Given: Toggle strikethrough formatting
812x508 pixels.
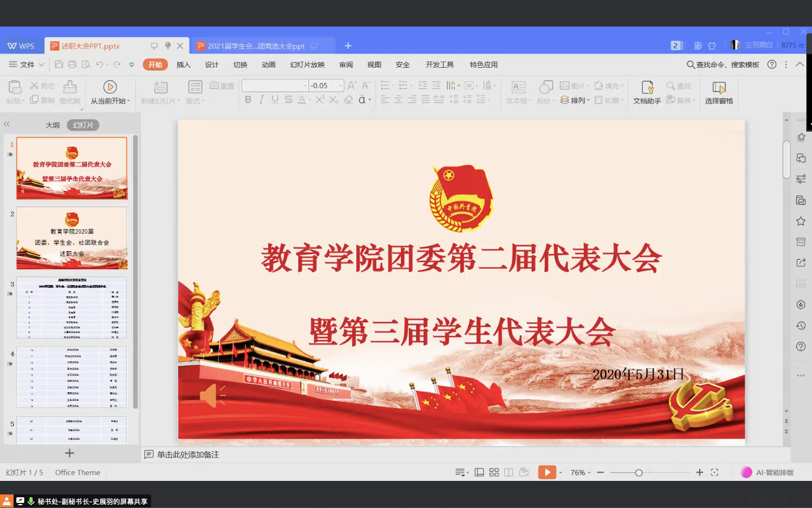Looking at the screenshot, I should coord(289,100).
